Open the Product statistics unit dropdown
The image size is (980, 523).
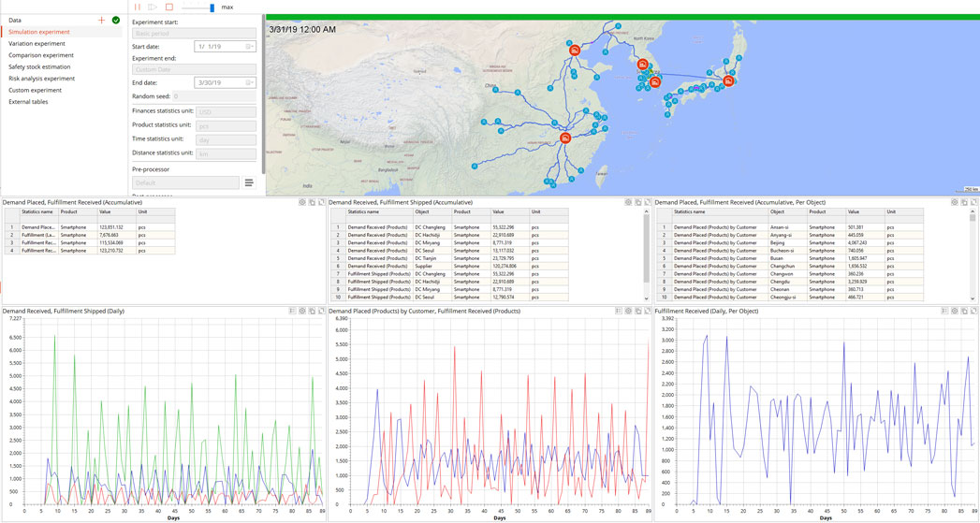point(226,125)
